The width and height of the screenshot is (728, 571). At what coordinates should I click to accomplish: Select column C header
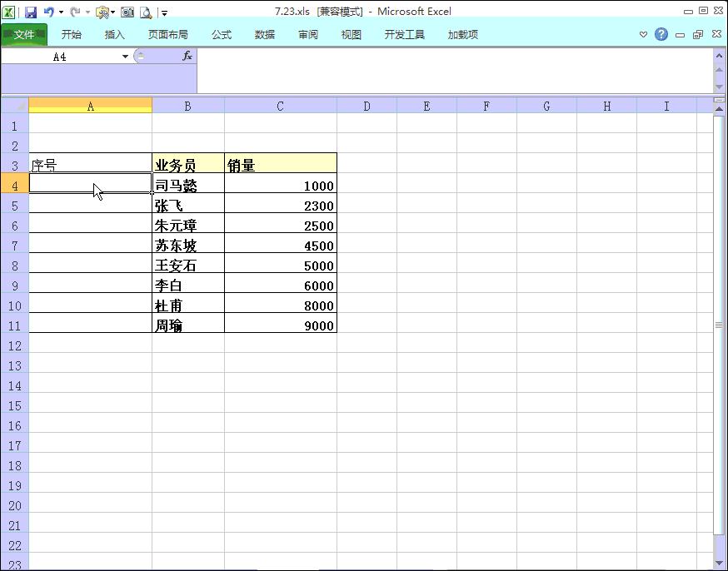coord(281,106)
